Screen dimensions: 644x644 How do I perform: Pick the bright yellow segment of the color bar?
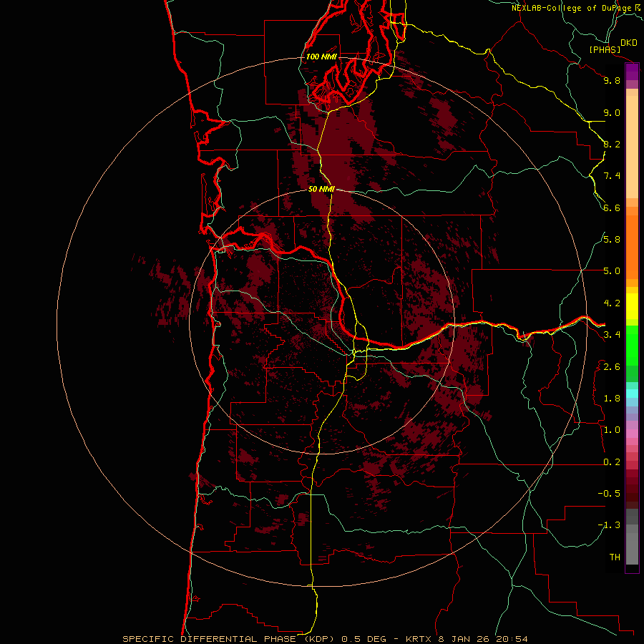tap(632, 306)
